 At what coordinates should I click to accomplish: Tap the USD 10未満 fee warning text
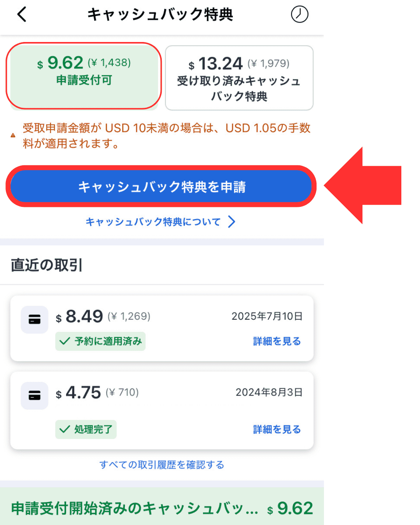tap(166, 136)
